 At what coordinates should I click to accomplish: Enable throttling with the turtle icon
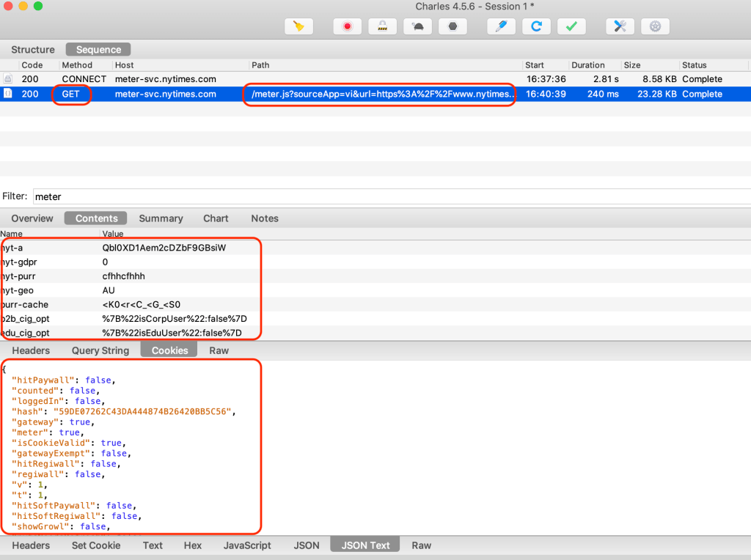coord(417,26)
